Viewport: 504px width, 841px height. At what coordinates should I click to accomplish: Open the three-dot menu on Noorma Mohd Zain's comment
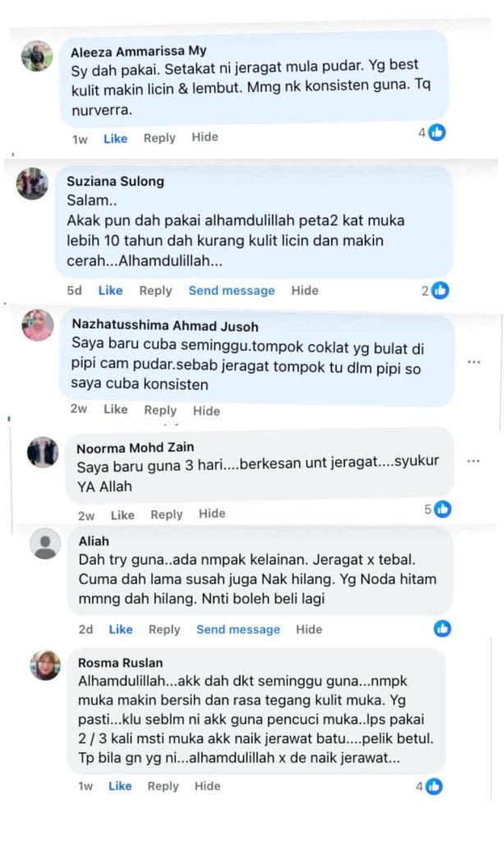(x=473, y=461)
